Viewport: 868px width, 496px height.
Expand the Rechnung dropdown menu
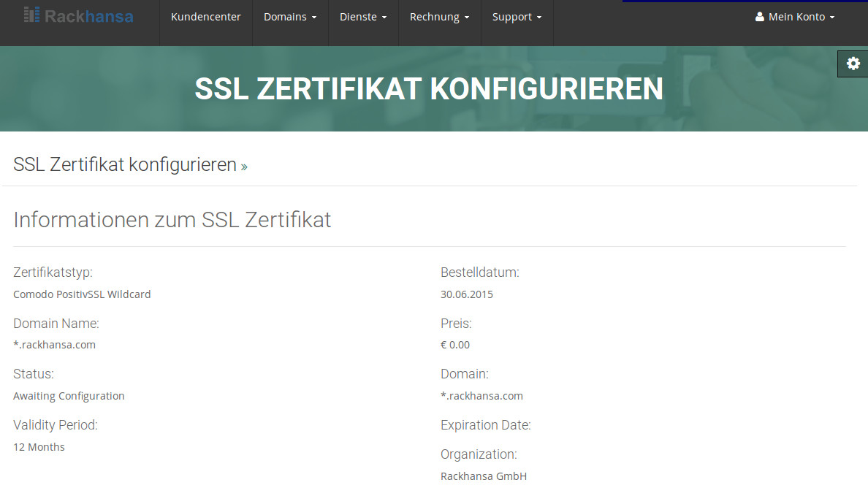pyautogui.click(x=440, y=17)
